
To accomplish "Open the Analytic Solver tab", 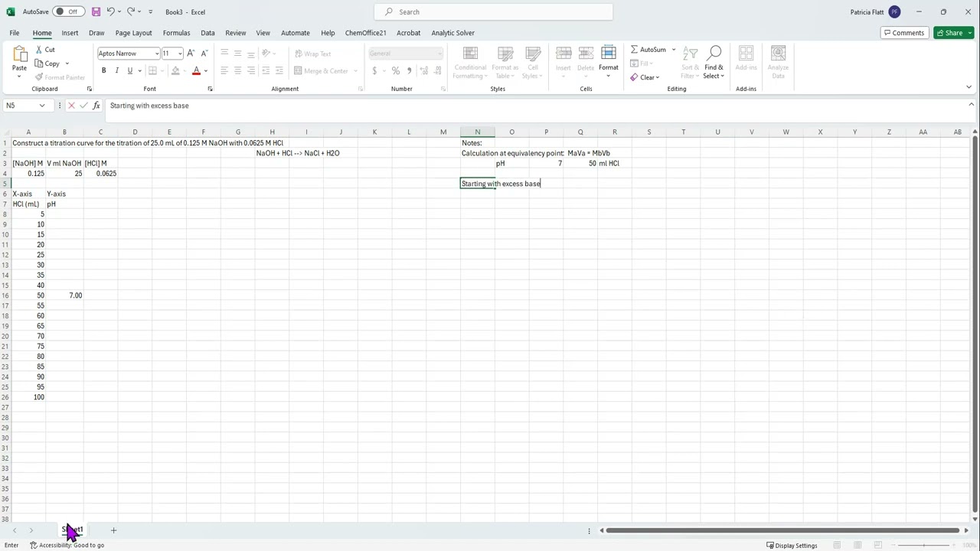I will [x=452, y=33].
